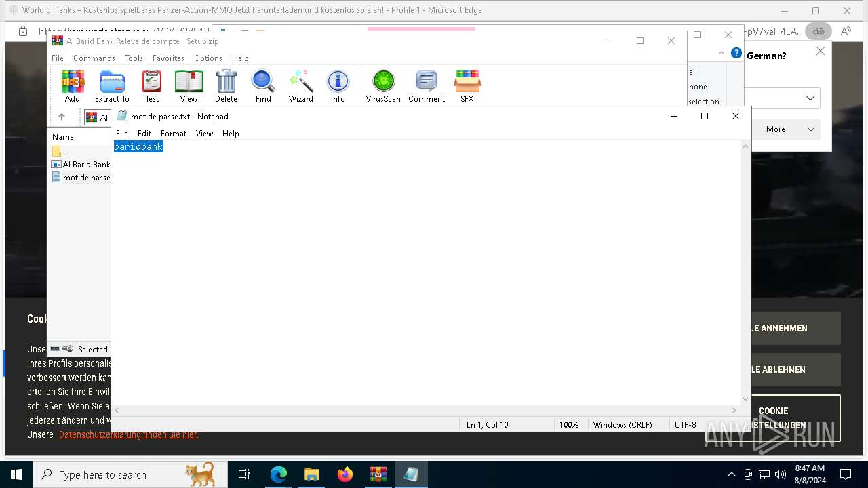Click UTF-8 encoding in Notepad status bar
868x488 pixels.
click(x=686, y=425)
